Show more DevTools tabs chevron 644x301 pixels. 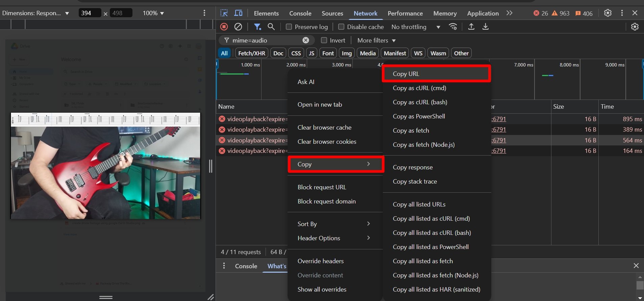510,13
